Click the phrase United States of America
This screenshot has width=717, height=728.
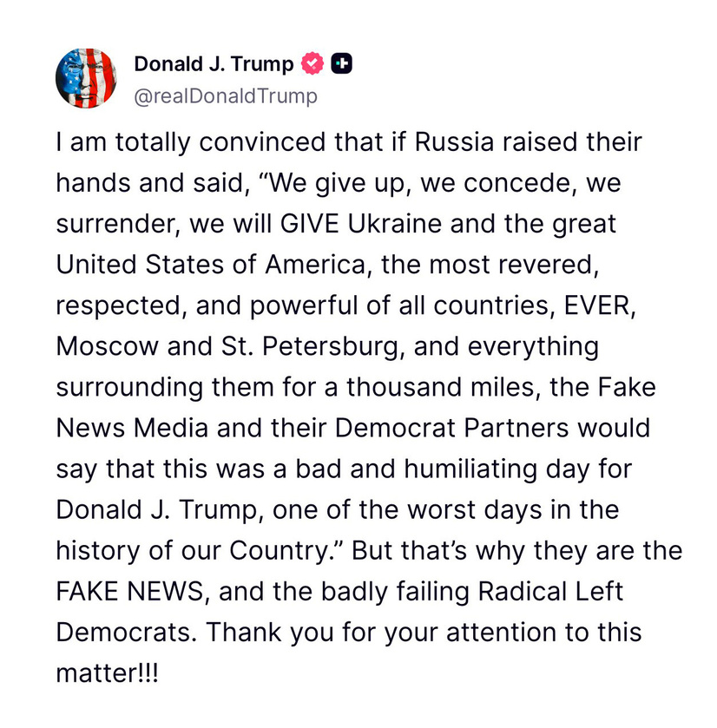pyautogui.click(x=211, y=265)
